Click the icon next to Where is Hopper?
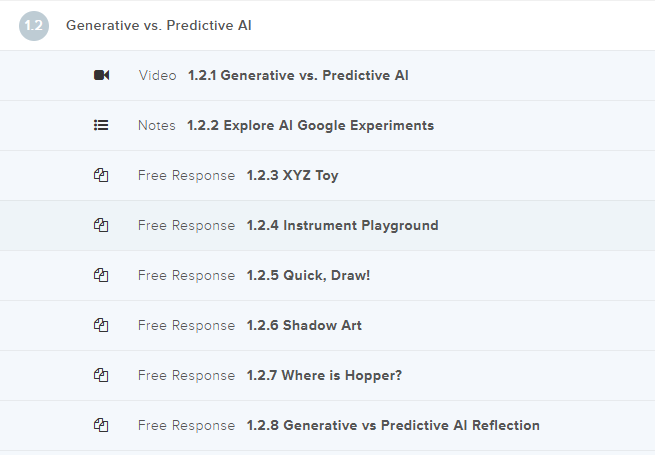 click(x=101, y=375)
